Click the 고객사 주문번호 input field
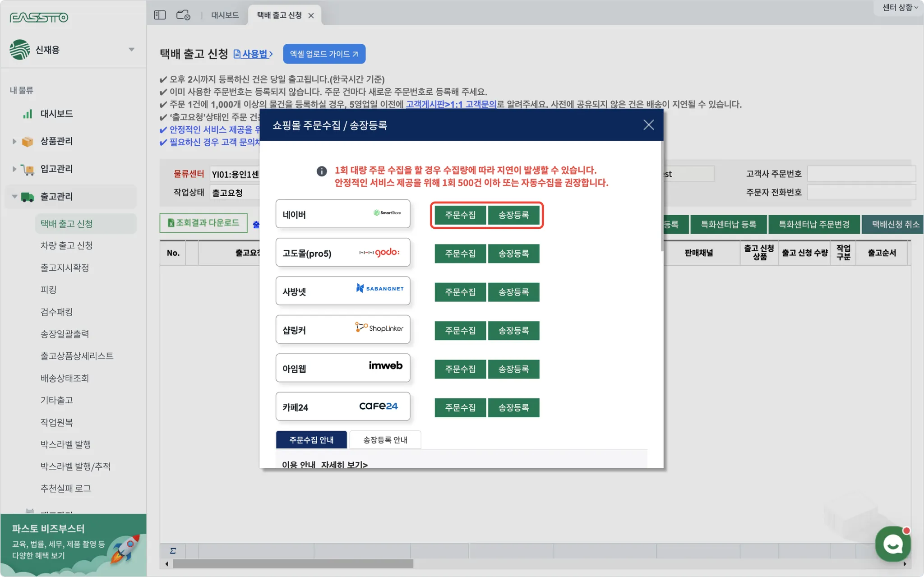 point(861,174)
